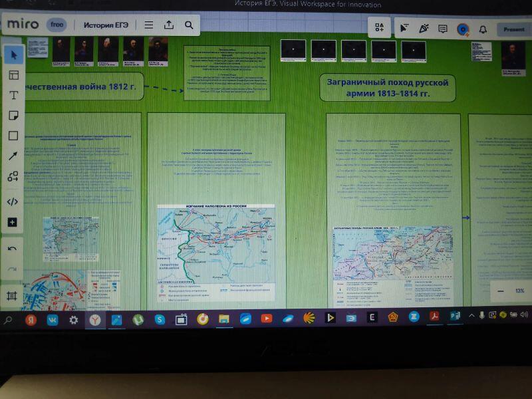This screenshot has height=399, width=532.
Task: Open the embed code tool
Action: point(13,201)
